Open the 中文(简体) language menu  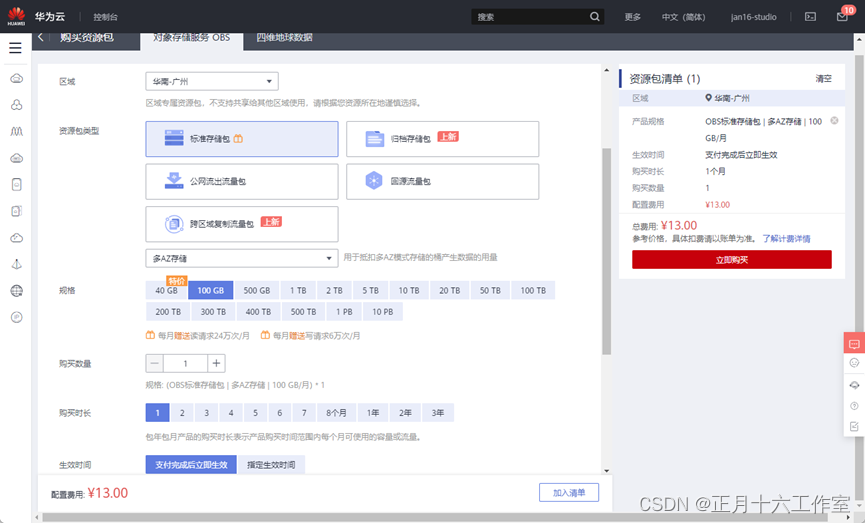tap(684, 17)
